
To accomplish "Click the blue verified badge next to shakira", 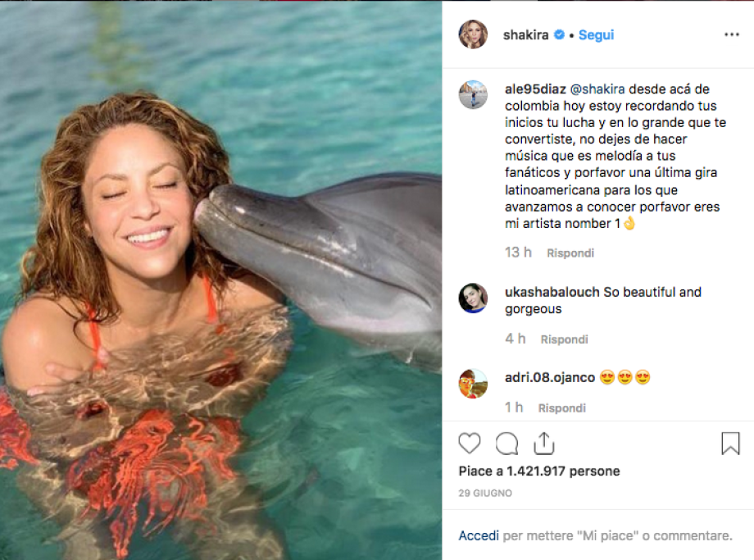I will pos(560,35).
